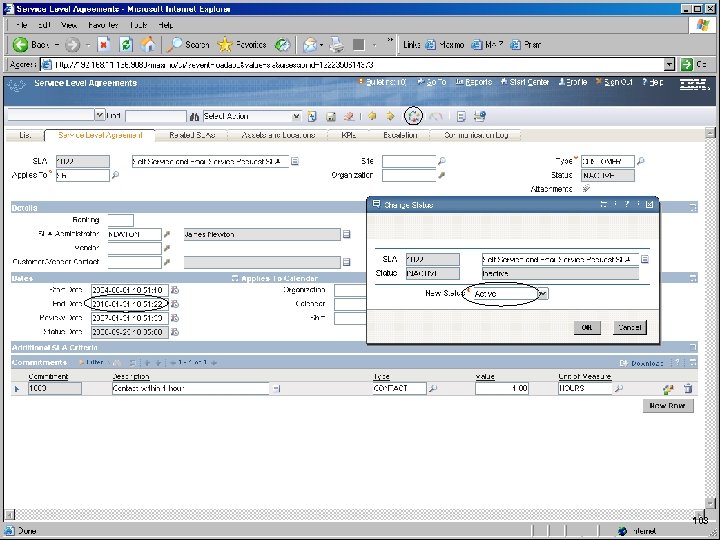Open lookup for Unit of Measure HOURS

pos(619,388)
